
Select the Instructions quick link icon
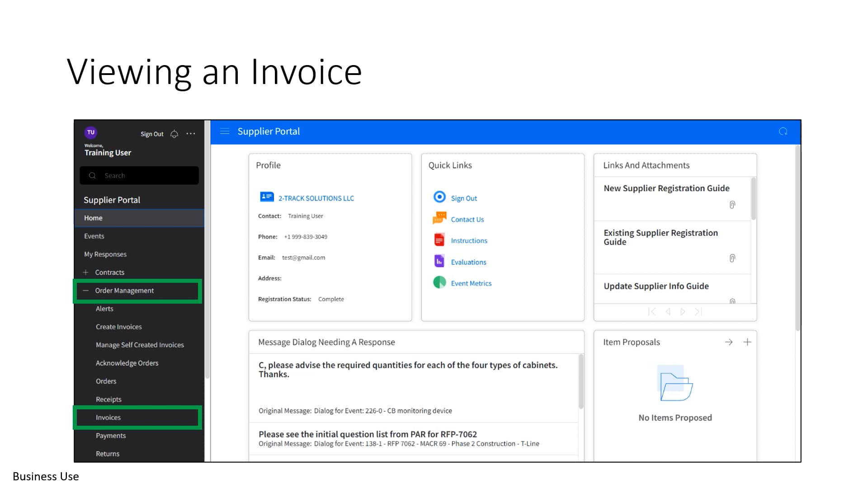[x=439, y=239]
